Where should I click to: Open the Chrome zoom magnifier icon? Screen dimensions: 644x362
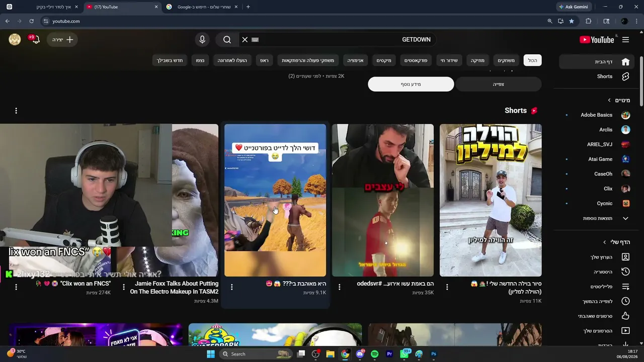(x=549, y=21)
